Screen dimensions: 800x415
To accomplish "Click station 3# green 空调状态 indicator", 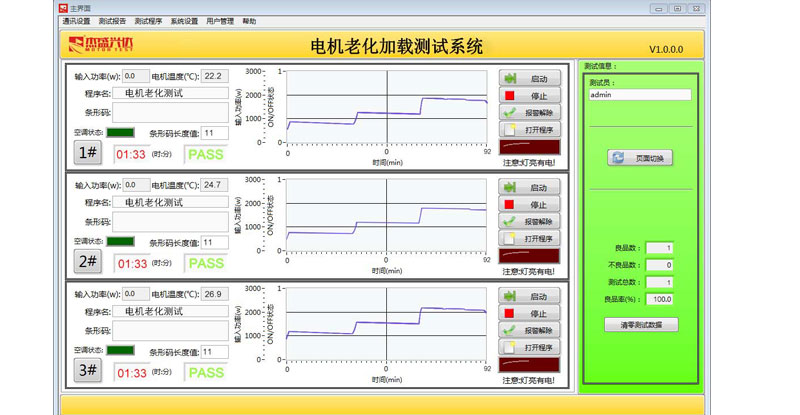I will (120, 350).
